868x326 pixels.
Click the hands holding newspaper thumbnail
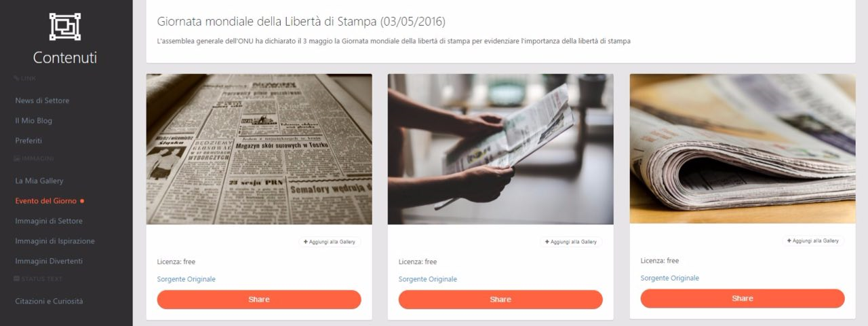(500, 149)
